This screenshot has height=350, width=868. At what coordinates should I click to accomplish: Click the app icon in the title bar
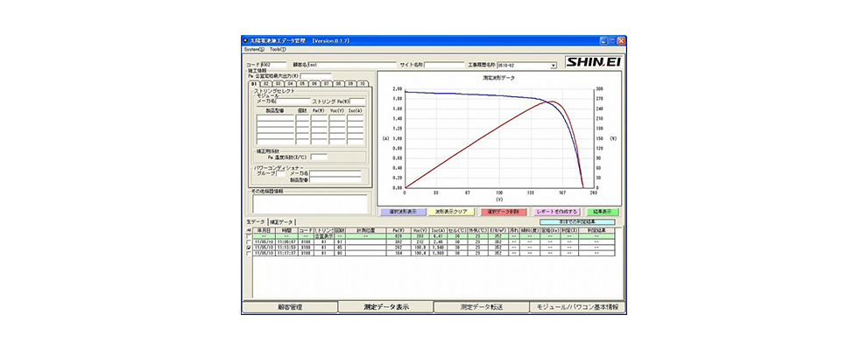[x=246, y=40]
